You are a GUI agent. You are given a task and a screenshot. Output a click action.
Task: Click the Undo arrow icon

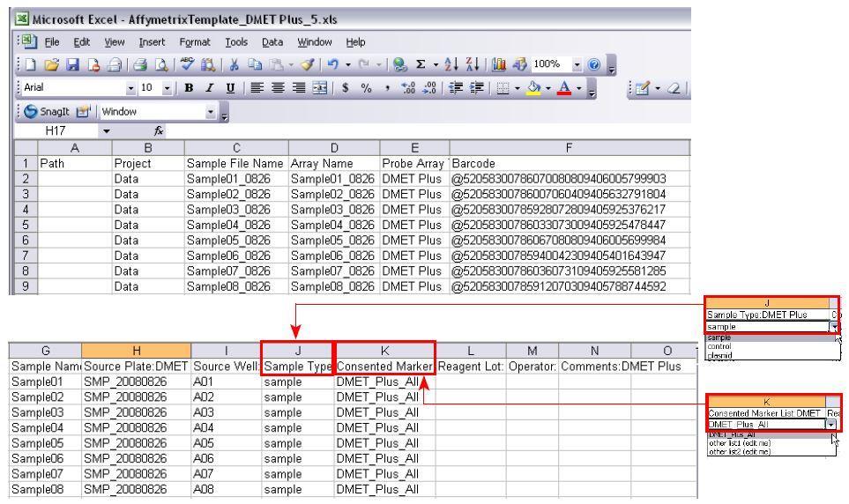pos(333,65)
